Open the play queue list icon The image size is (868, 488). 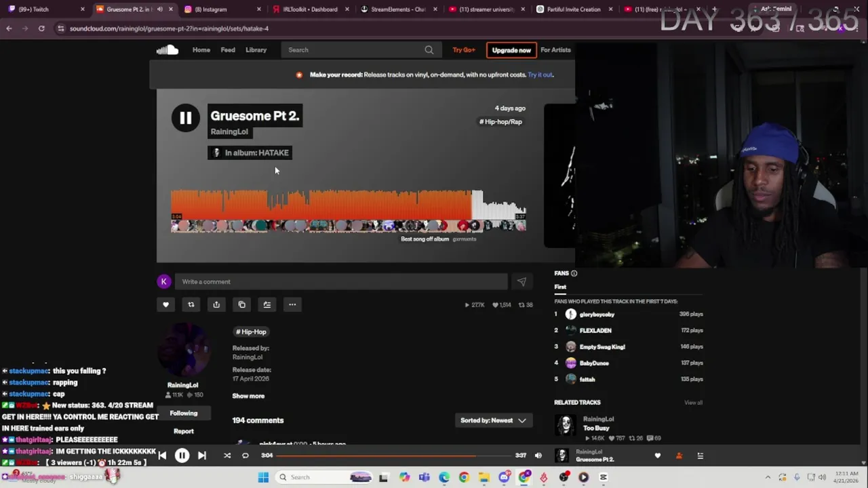point(701,456)
